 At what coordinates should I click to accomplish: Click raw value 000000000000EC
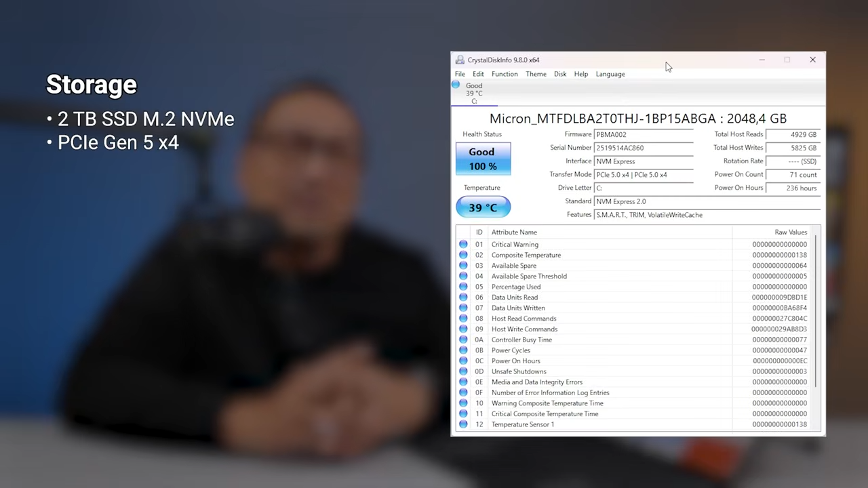779,361
